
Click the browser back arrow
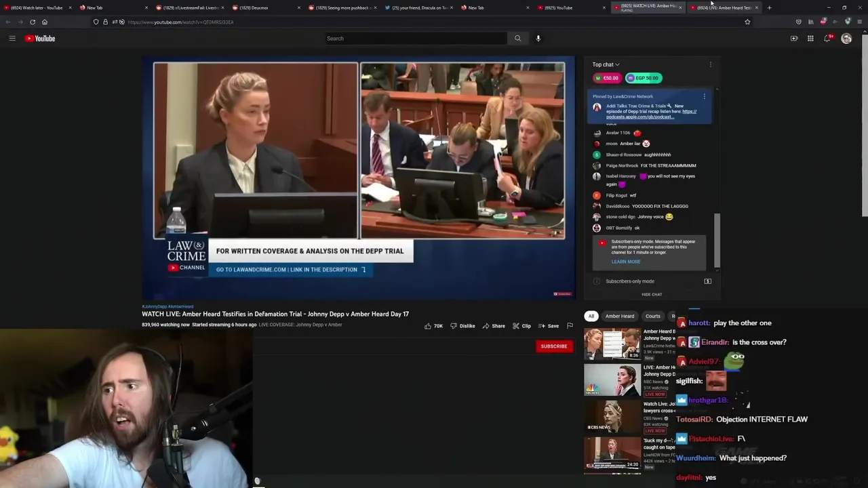[x=8, y=22]
